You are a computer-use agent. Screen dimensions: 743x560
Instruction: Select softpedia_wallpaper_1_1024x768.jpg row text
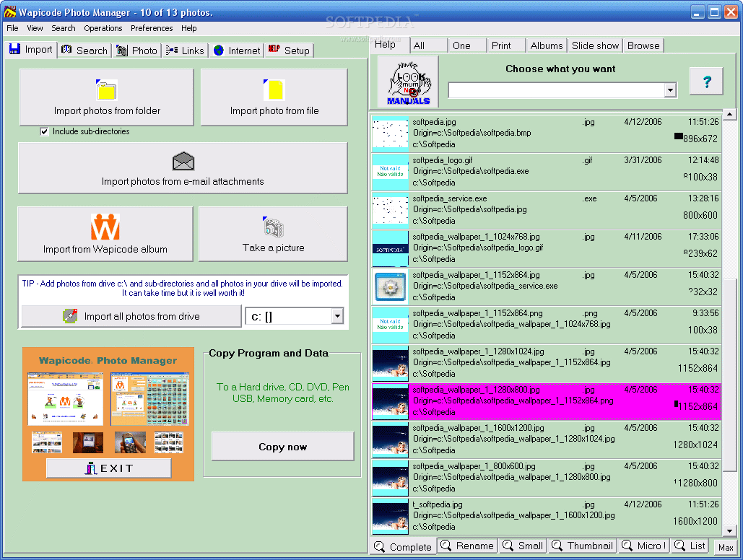[x=476, y=237]
